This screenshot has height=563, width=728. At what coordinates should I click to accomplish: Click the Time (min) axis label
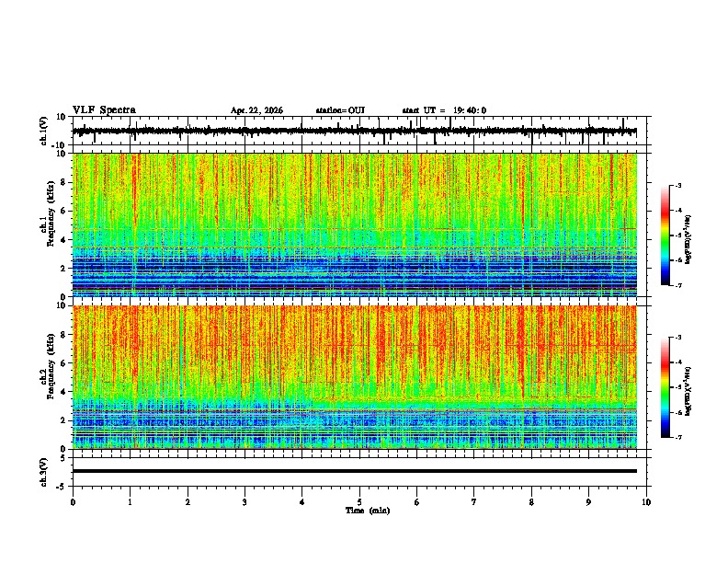click(368, 511)
